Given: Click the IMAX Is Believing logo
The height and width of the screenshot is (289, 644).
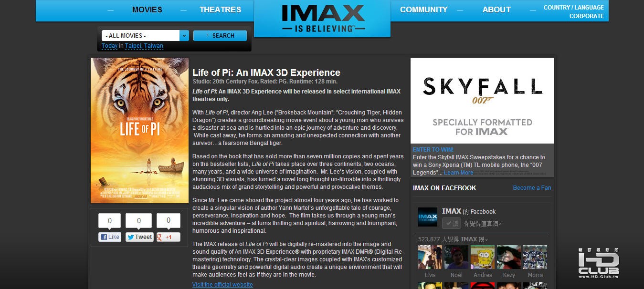Looking at the screenshot, I should pos(322,19).
